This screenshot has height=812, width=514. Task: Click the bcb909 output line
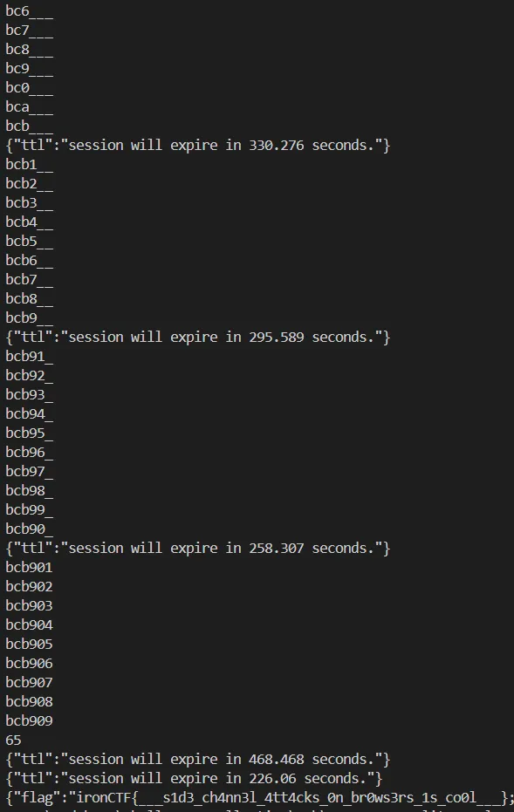click(29, 720)
